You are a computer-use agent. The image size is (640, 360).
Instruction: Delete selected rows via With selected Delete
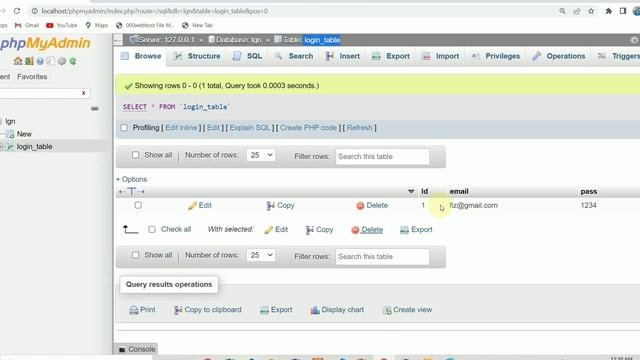(x=367, y=229)
